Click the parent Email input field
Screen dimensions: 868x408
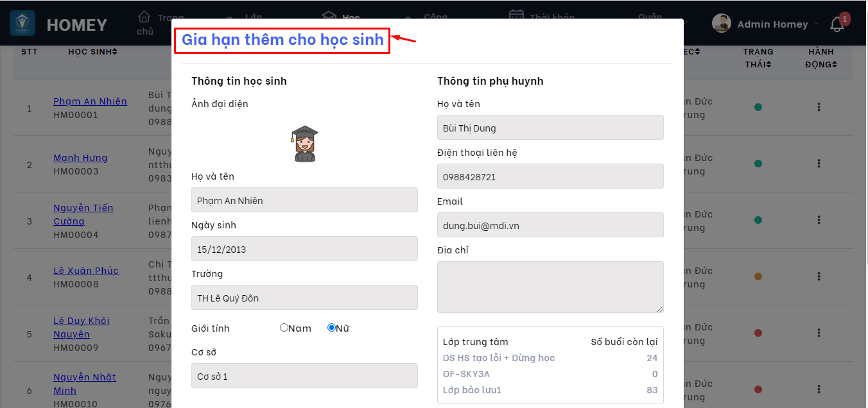click(550, 225)
